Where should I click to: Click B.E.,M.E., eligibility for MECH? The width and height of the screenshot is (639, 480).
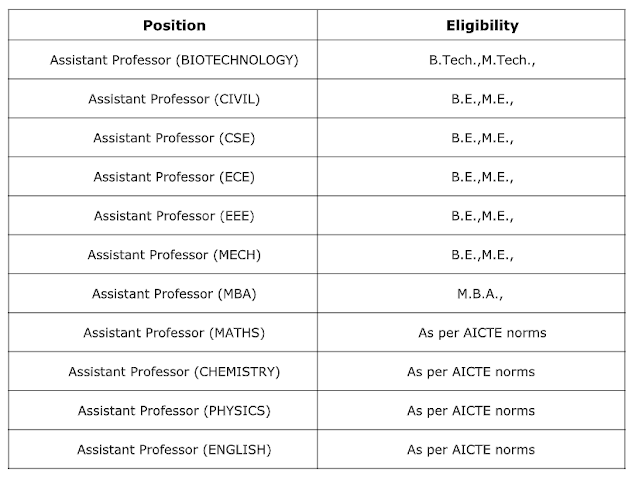pos(471,254)
